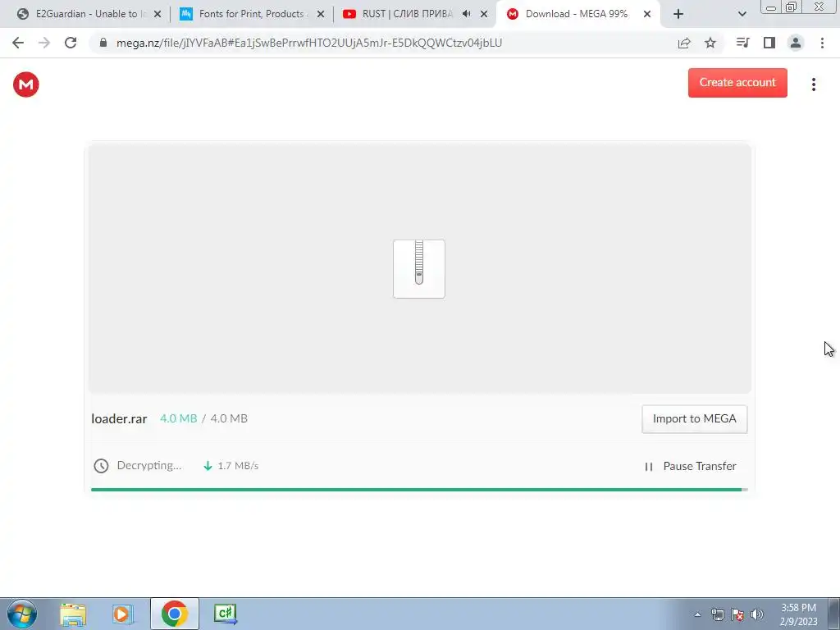Share this page icon in address bar
Image resolution: width=840 pixels, height=630 pixels.
tap(684, 43)
